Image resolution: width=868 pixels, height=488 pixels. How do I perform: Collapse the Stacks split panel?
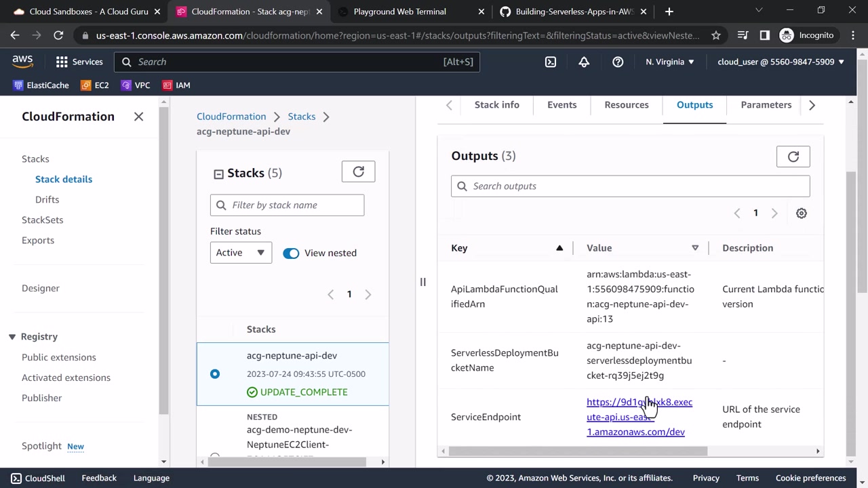click(x=218, y=174)
